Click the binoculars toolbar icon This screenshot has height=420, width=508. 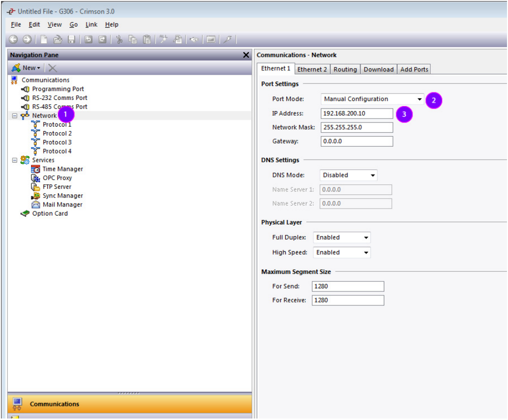194,40
